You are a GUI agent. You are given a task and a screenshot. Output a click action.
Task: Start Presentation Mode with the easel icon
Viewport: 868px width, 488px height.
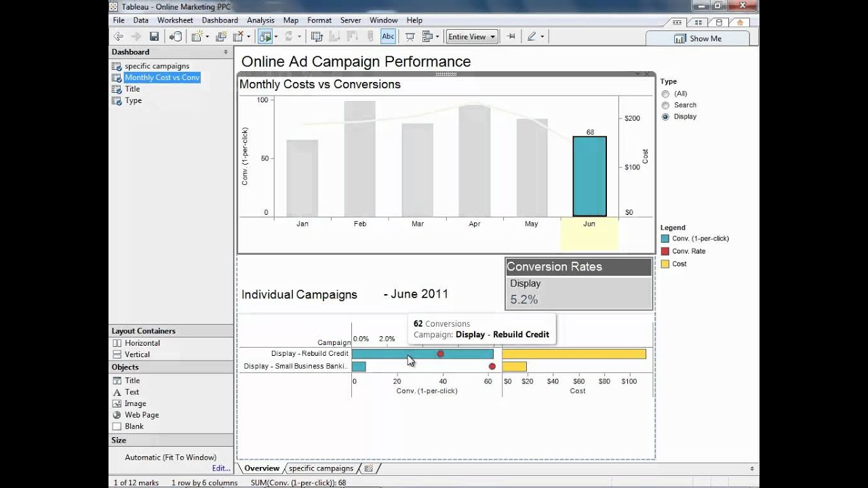click(410, 37)
